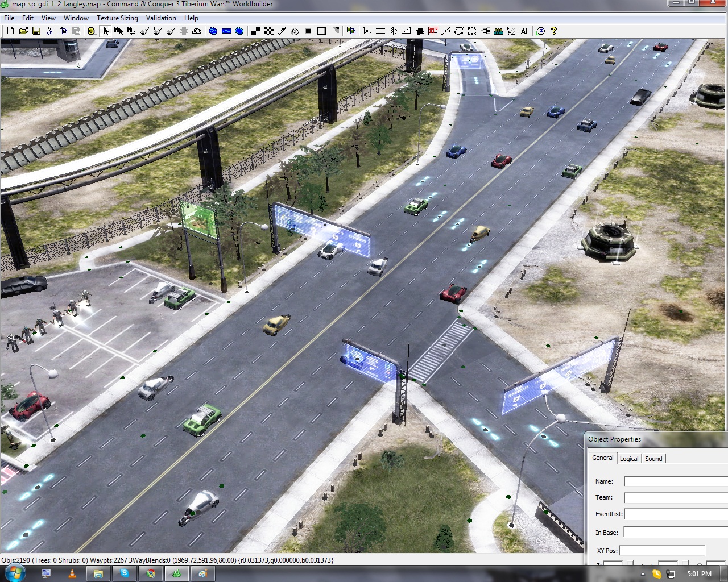The image size is (728, 582).
Task: Select the blue lake water tool
Action: point(213,31)
